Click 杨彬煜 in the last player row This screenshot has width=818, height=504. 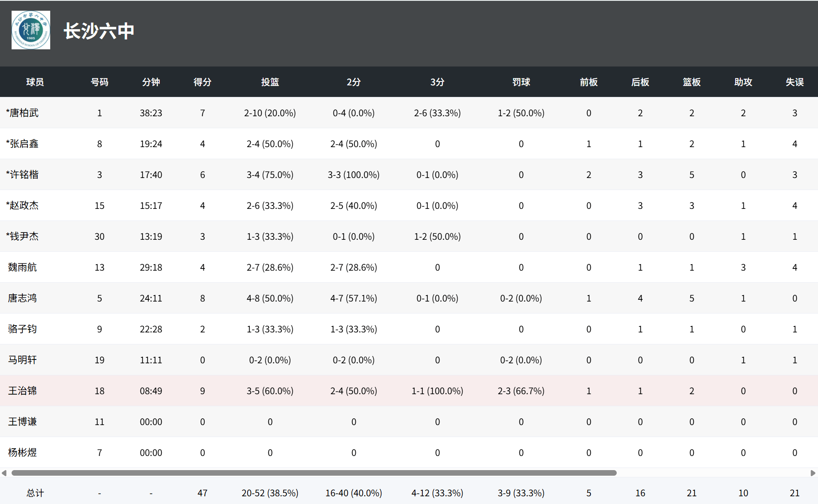coord(22,453)
